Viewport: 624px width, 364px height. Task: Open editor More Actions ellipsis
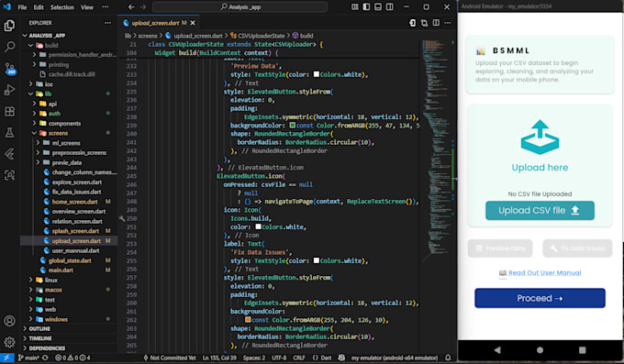(x=448, y=23)
